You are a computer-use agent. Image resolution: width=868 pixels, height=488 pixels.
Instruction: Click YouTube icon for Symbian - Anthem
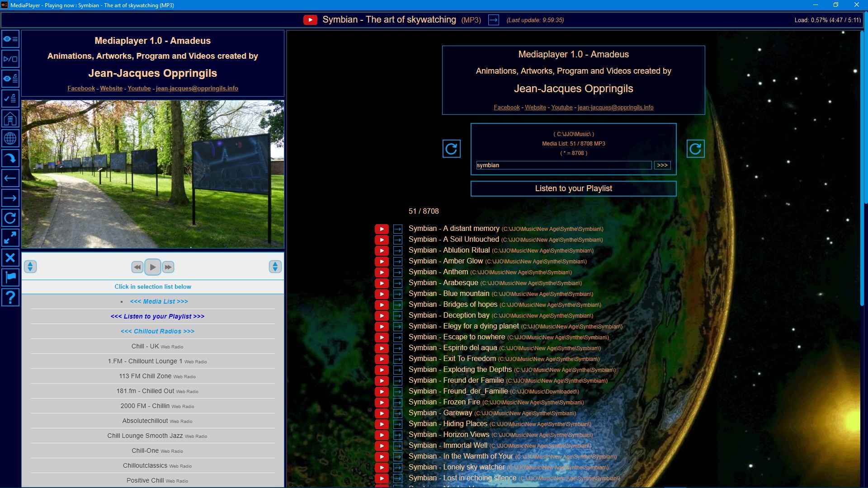coord(382,272)
